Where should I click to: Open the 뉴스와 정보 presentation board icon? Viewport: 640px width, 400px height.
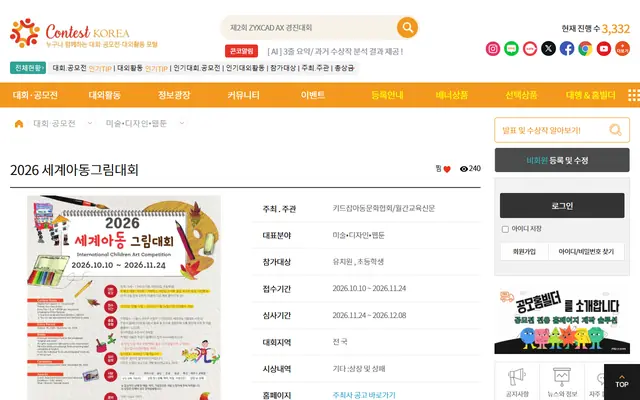(x=562, y=378)
